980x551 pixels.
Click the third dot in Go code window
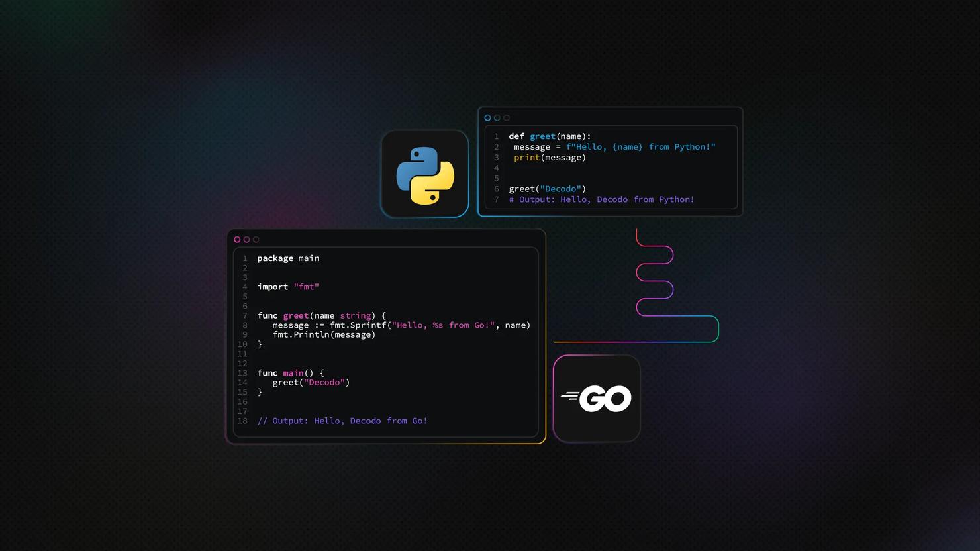(x=256, y=240)
